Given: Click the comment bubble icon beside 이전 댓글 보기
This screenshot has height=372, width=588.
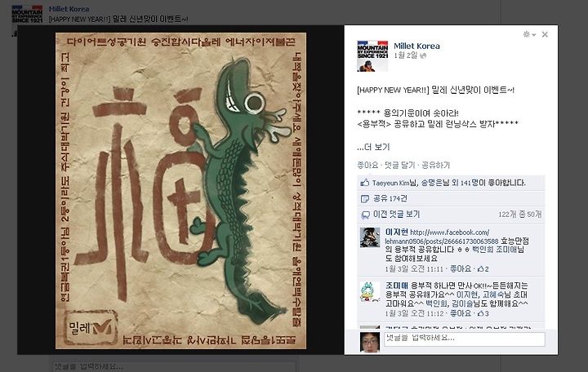Looking at the screenshot, I should click(365, 215).
